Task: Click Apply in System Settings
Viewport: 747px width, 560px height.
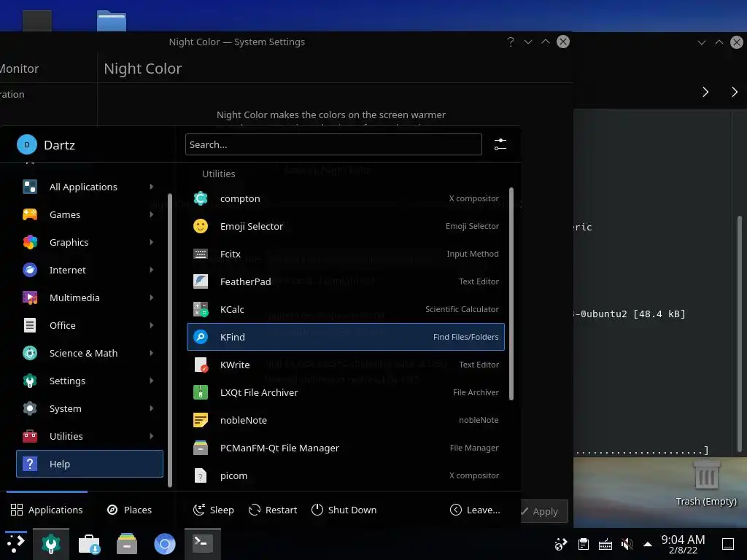Action: 544,511
